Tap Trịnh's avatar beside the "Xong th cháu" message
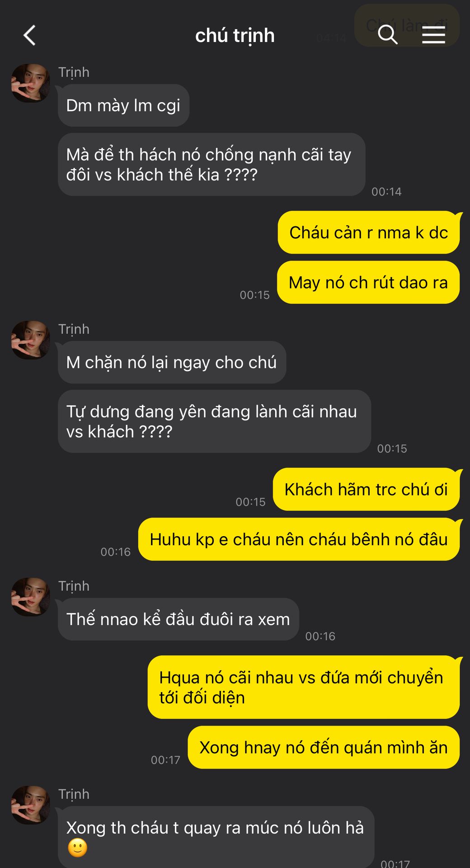The image size is (470, 868). point(31,805)
